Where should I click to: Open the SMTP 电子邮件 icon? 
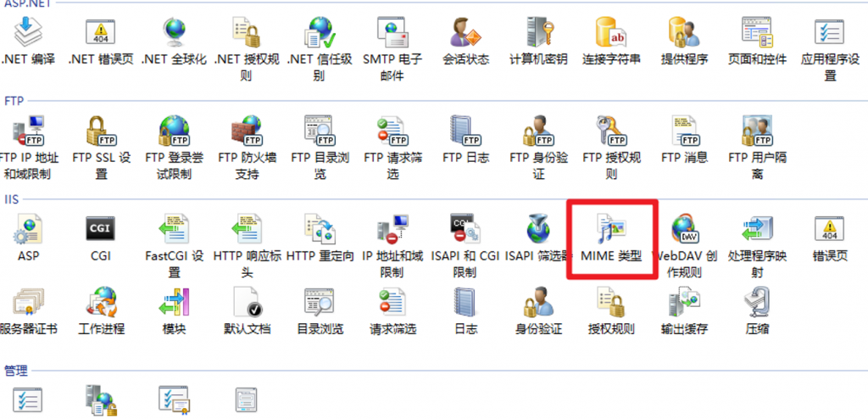pos(392,34)
